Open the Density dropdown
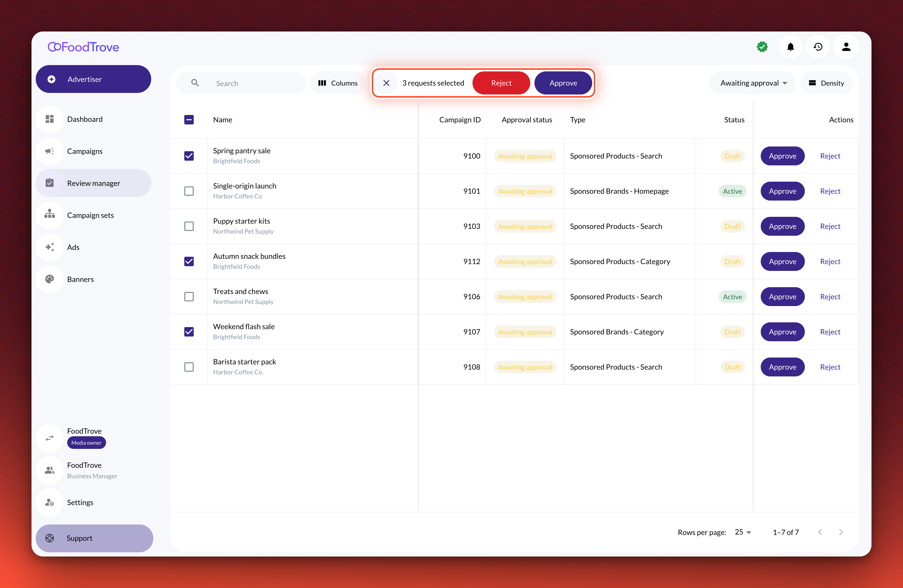 coord(826,83)
